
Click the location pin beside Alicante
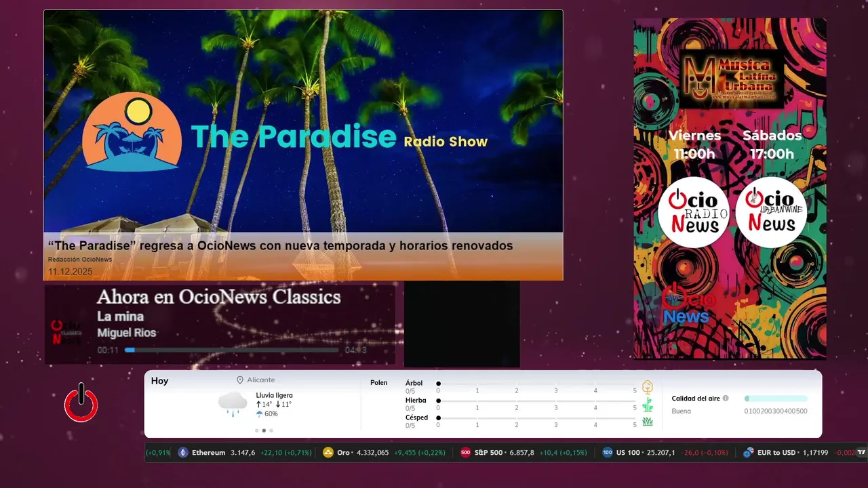click(x=240, y=380)
